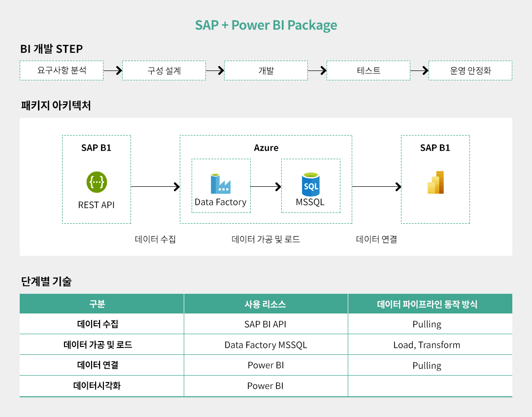Image resolution: width=532 pixels, height=417 pixels.
Task: Select the 구성 설계 step box
Action: click(x=164, y=70)
